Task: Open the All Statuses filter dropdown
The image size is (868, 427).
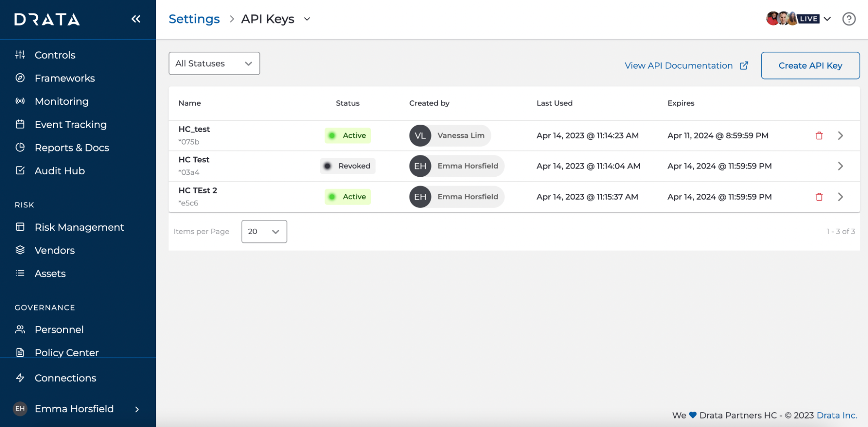Action: point(214,63)
